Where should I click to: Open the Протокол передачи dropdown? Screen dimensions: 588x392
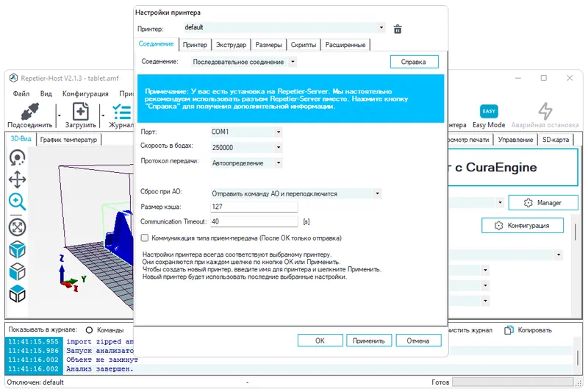(246, 163)
